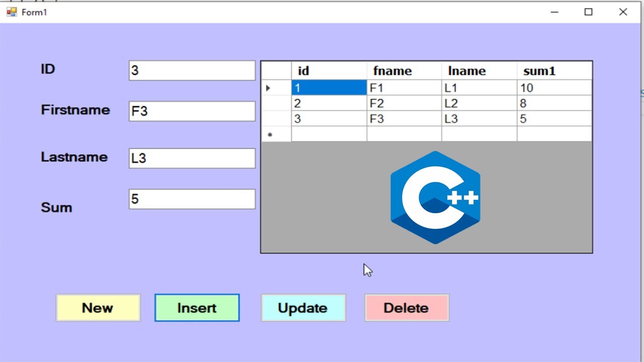Screen dimensions: 644x362
Task: Select cell with id 2
Action: (329, 104)
